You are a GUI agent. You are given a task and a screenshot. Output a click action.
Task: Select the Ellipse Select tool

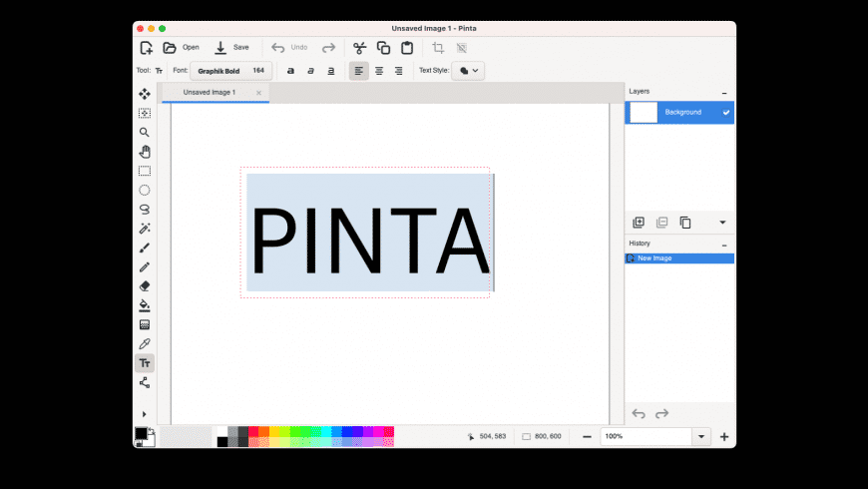tap(145, 190)
